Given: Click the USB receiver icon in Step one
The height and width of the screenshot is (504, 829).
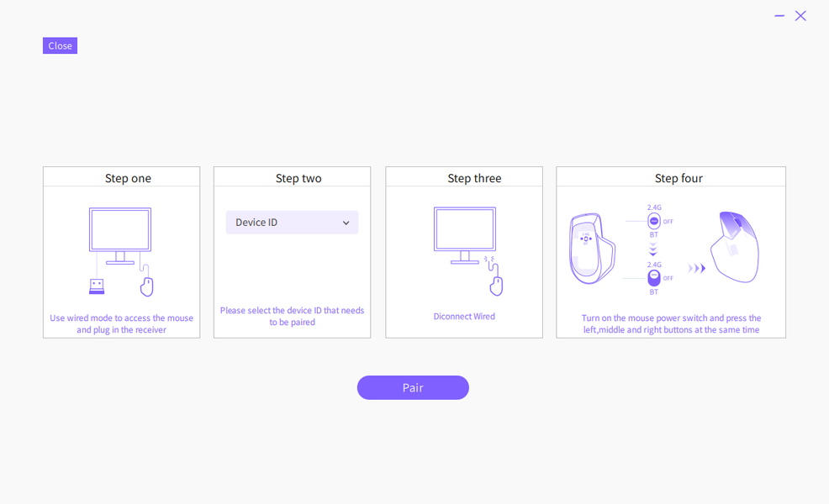Looking at the screenshot, I should click(97, 286).
